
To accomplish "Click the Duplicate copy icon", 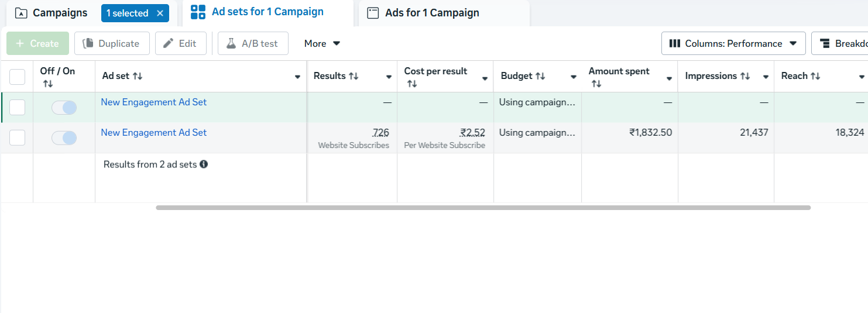I will tap(88, 43).
